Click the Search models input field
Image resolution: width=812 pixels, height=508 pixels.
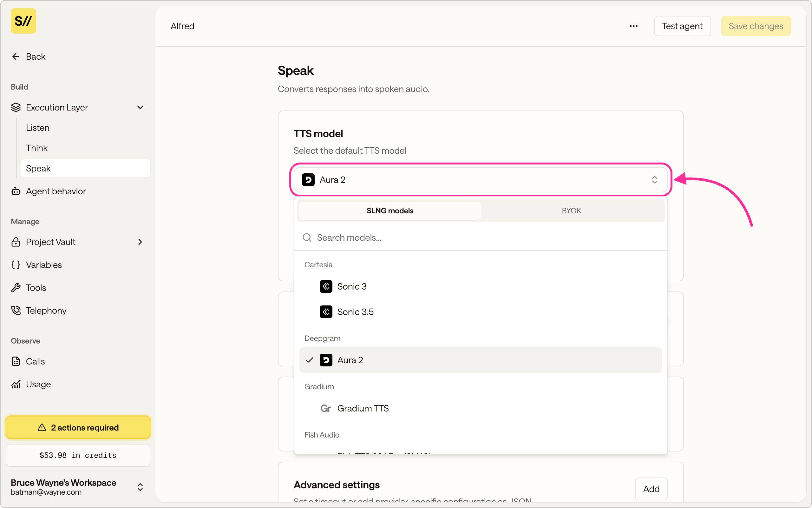pyautogui.click(x=481, y=237)
